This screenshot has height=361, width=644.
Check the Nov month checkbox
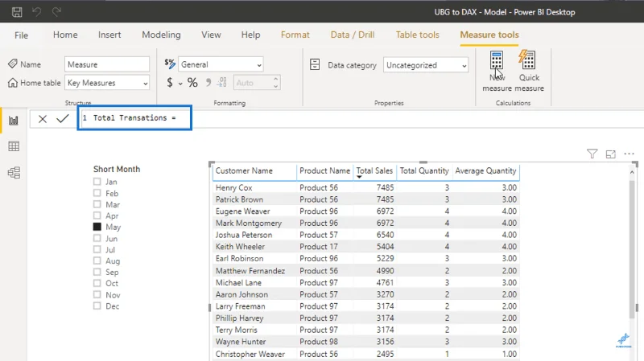[x=97, y=294]
